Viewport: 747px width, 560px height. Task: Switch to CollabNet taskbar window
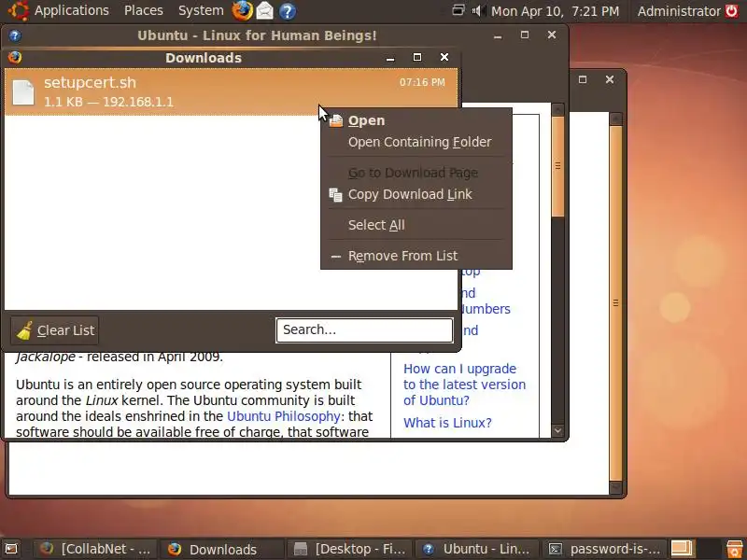(95, 549)
